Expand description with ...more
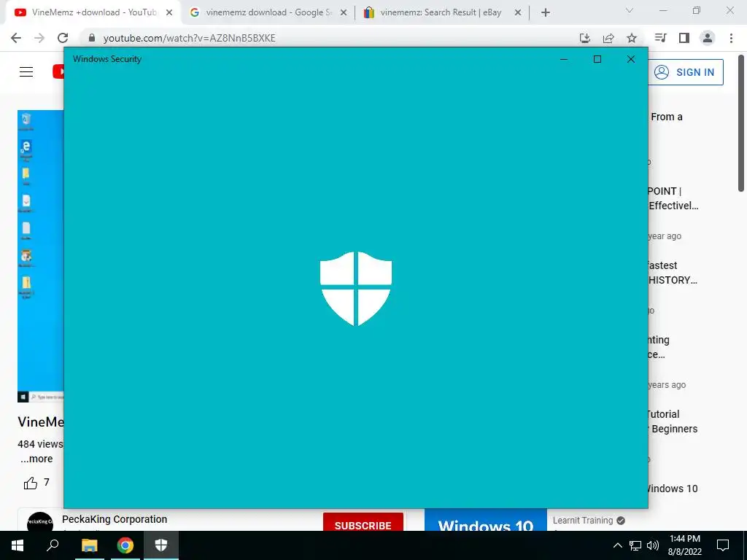Viewport: 747px width, 560px height. [x=36, y=459]
